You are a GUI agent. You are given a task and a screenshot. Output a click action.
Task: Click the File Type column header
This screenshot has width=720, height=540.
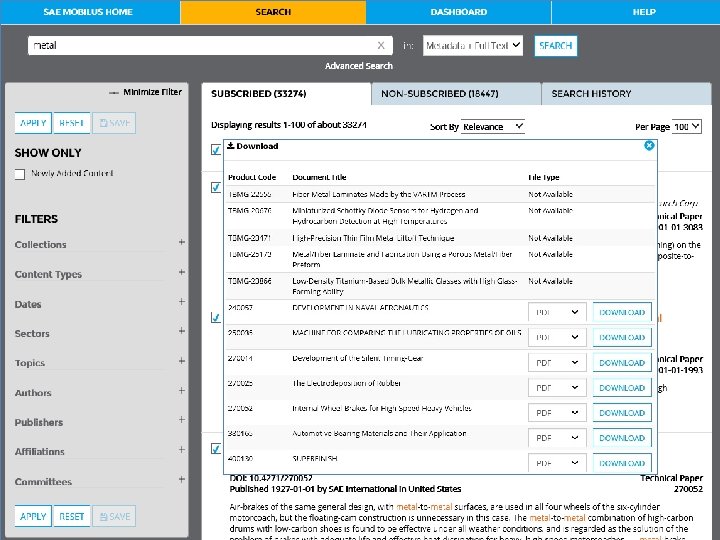point(544,177)
